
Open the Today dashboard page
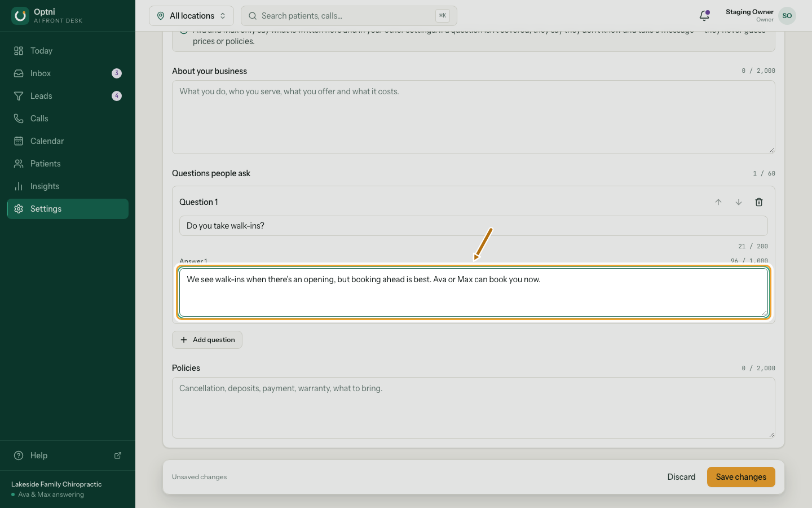pyautogui.click(x=68, y=51)
